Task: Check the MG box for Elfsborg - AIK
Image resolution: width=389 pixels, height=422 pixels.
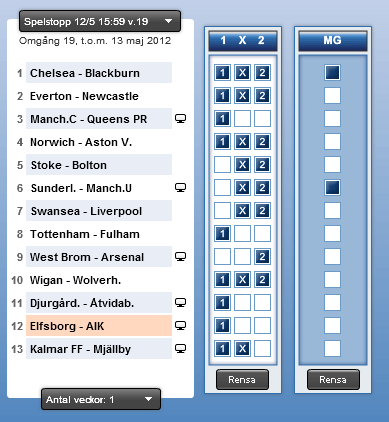Action: (x=332, y=326)
